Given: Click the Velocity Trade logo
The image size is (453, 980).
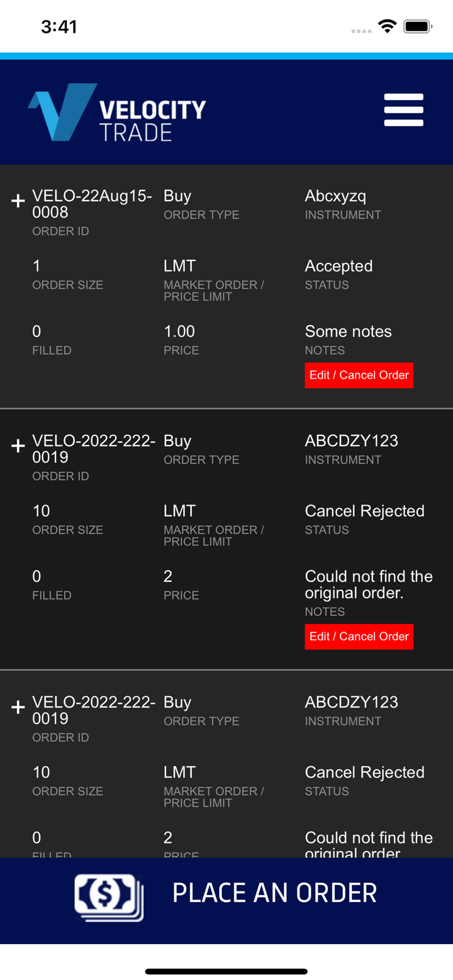Looking at the screenshot, I should 117,112.
